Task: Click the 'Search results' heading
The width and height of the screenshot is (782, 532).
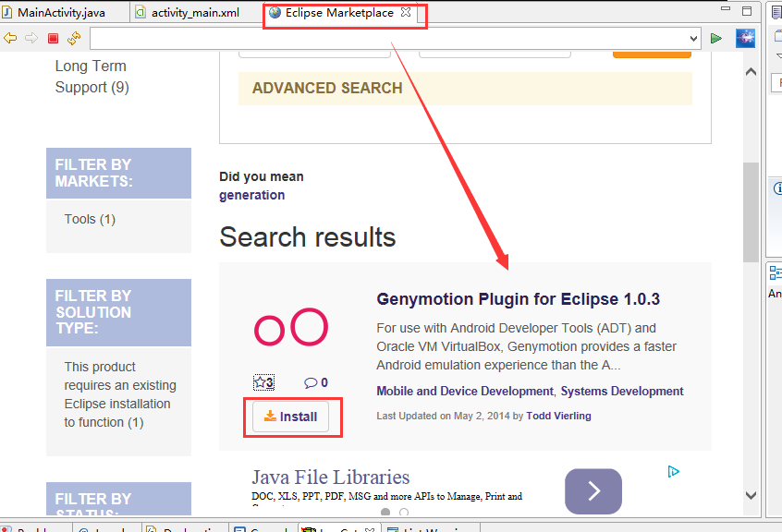Action: coord(307,236)
